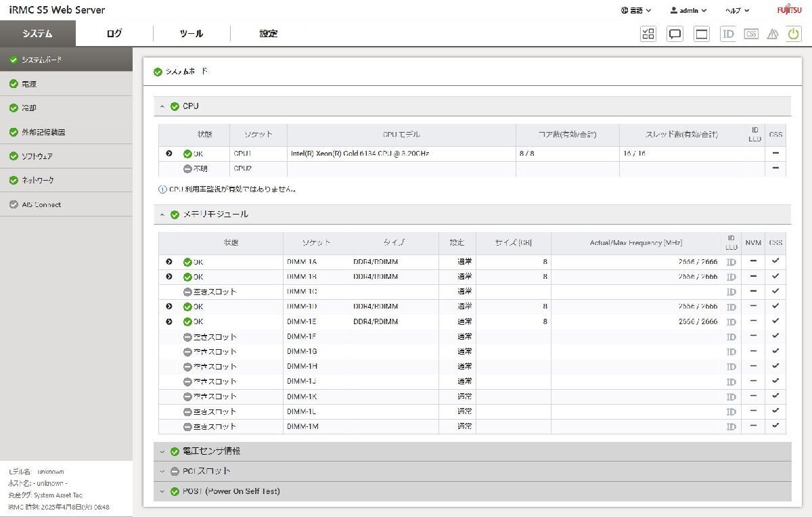Click the Fujitsu logo
The image size is (812, 517).
(789, 10)
